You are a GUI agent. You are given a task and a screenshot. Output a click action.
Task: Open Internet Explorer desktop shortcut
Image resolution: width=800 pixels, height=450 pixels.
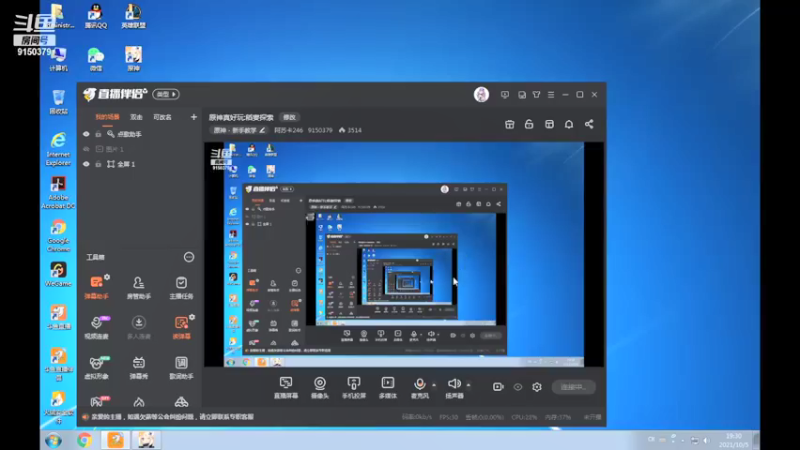58,149
